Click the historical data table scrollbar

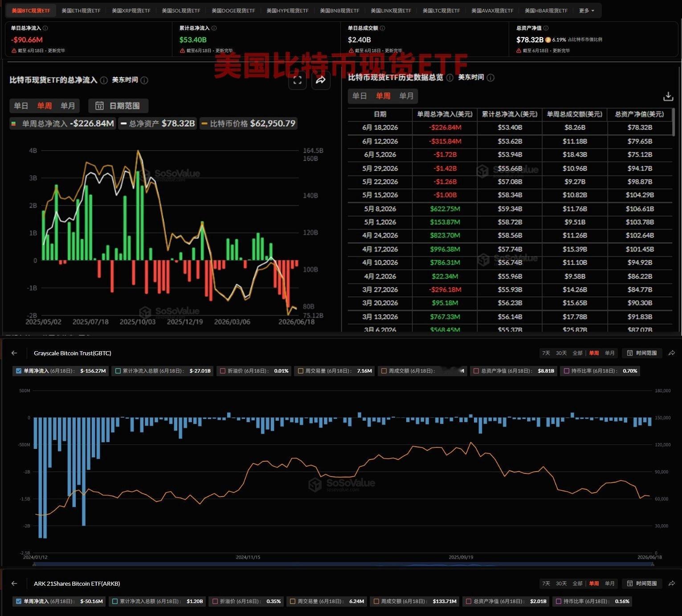pyautogui.click(x=673, y=122)
